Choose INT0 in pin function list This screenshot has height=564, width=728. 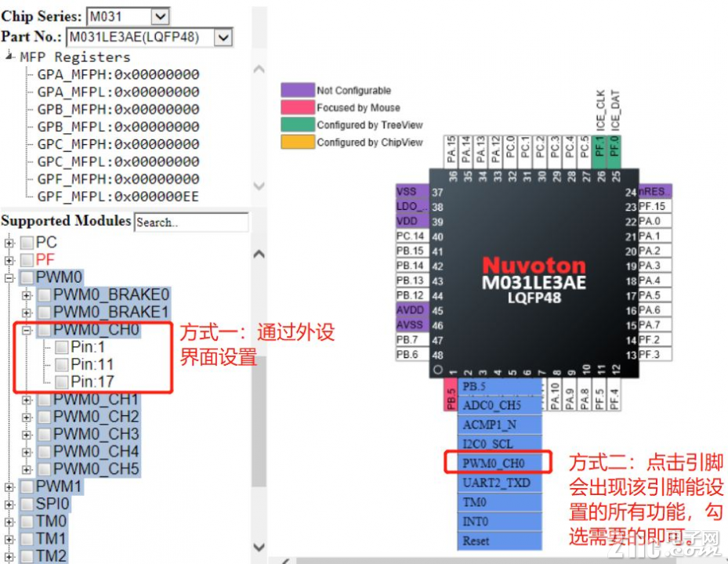pyautogui.click(x=500, y=522)
